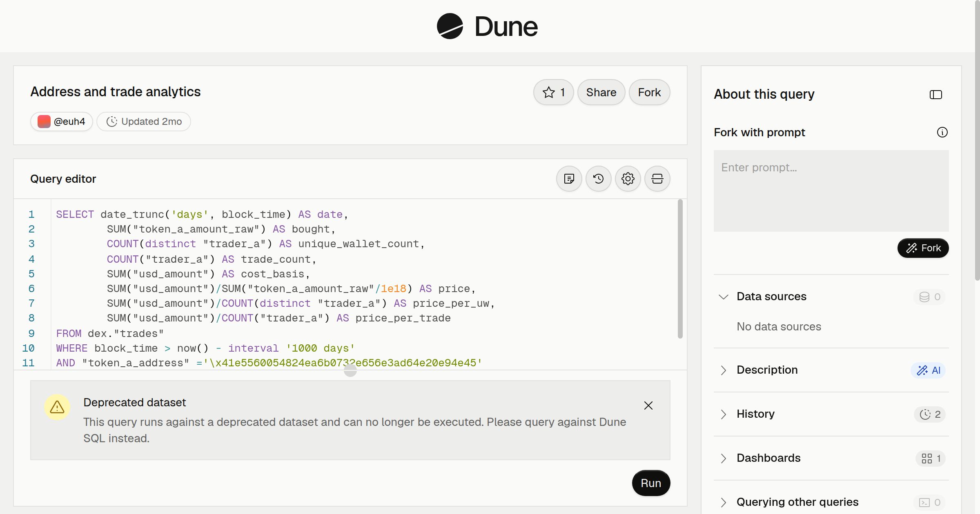
Task: Expand the Dashboards section
Action: (x=724, y=458)
